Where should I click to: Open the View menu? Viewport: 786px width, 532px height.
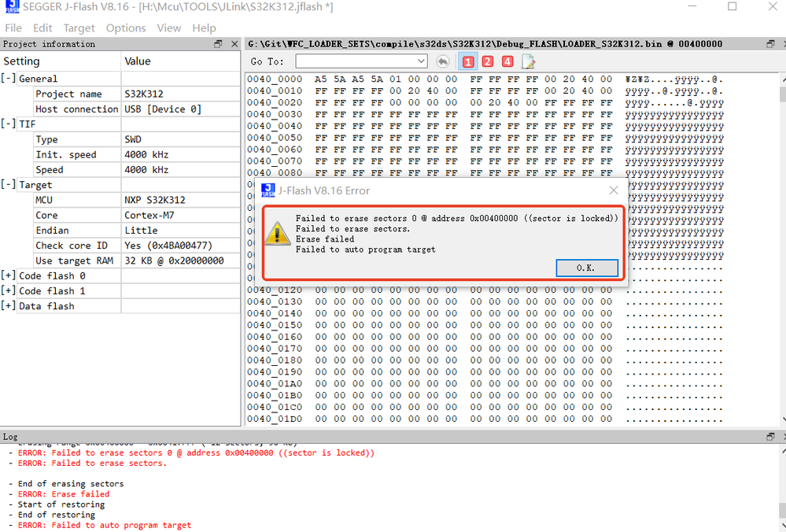pyautogui.click(x=169, y=28)
